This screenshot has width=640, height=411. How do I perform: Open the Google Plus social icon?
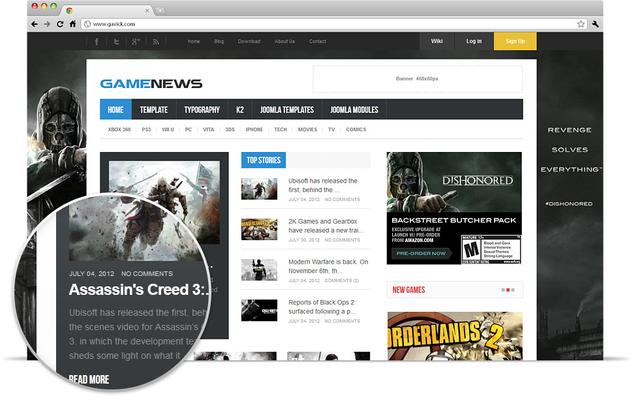(x=136, y=42)
